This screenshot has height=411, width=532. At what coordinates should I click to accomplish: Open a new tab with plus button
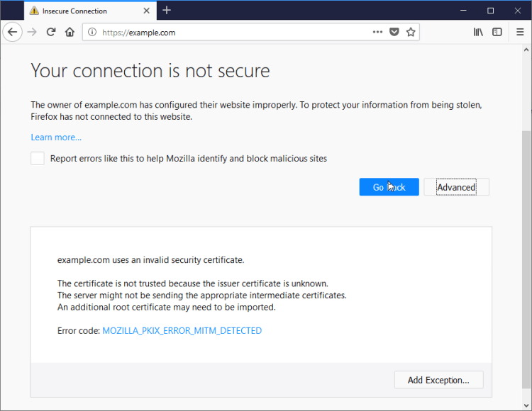[x=167, y=11]
